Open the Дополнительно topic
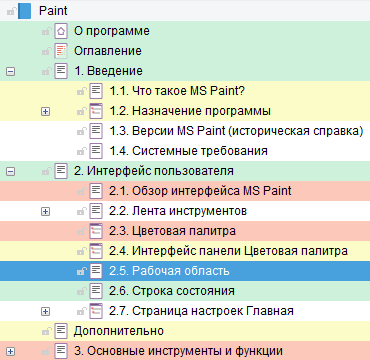The image size is (370, 360). point(119,331)
